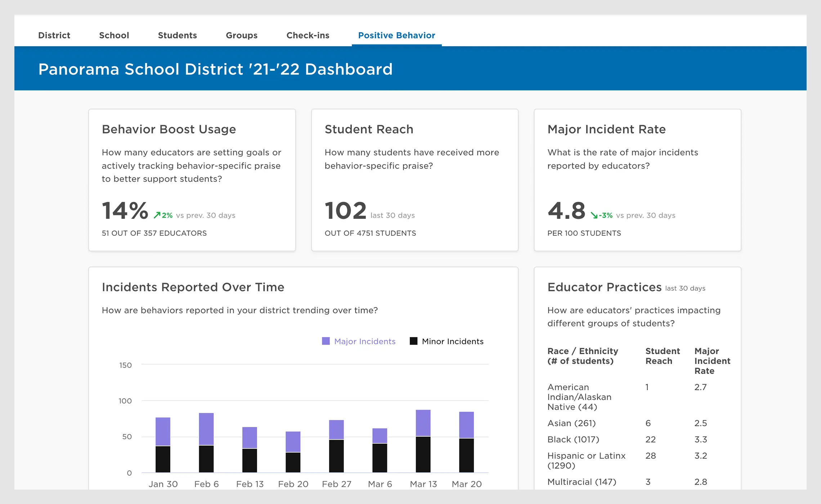The height and width of the screenshot is (504, 821).
Task: Select the Asian (261) row
Action: [x=637, y=423]
